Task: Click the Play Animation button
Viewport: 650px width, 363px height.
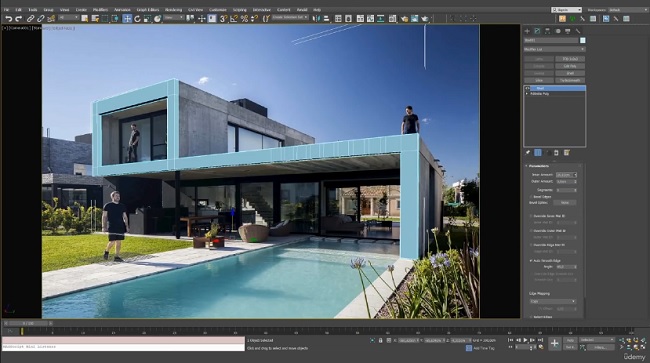Action: (525, 340)
